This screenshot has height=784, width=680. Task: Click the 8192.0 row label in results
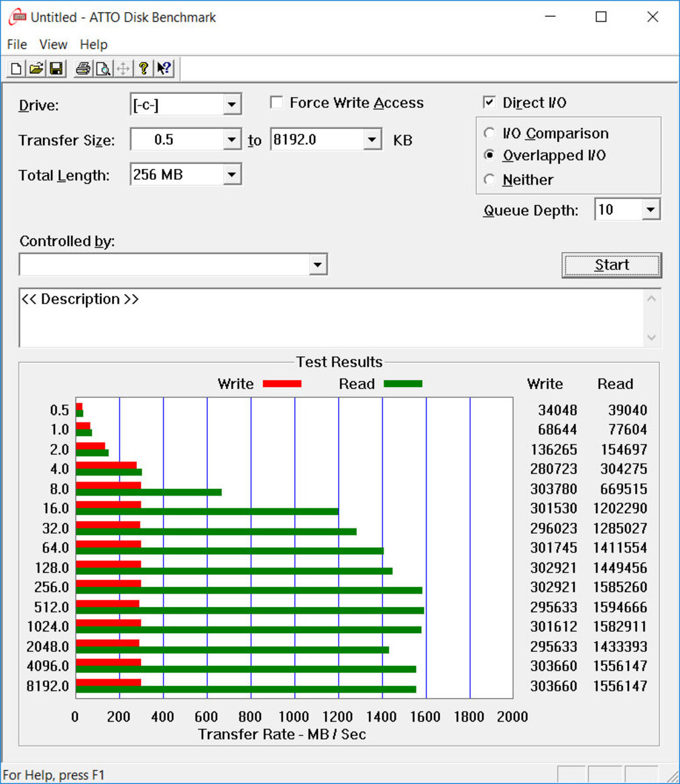[48, 686]
